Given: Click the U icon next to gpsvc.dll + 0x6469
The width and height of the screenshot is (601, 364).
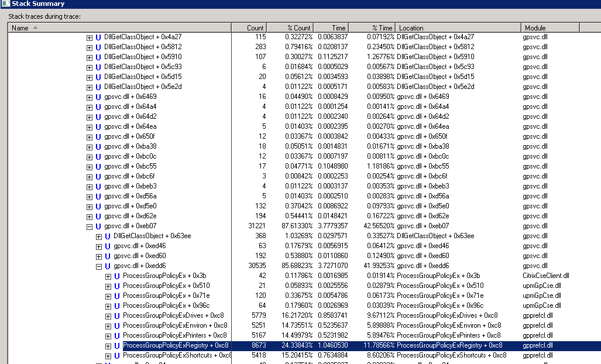Looking at the screenshot, I should 98,97.
